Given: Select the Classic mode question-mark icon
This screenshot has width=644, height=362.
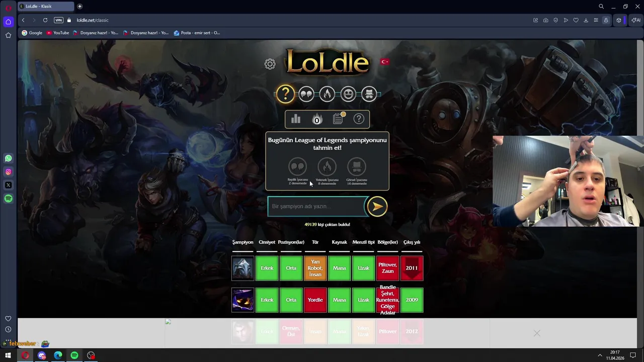Looking at the screenshot, I should click(x=285, y=94).
